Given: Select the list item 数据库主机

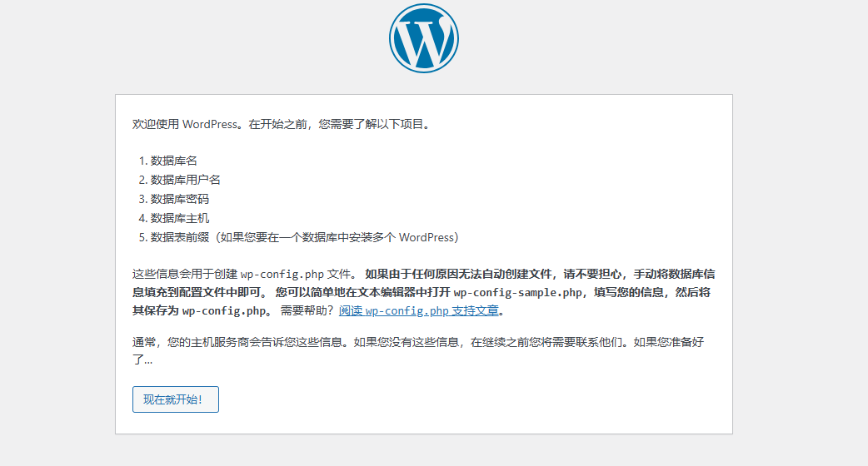Looking at the screenshot, I should click(180, 218).
